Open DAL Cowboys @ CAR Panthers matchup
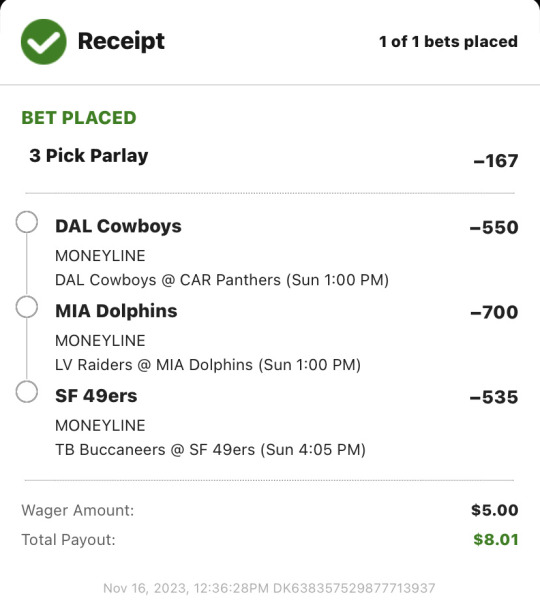 (222, 280)
